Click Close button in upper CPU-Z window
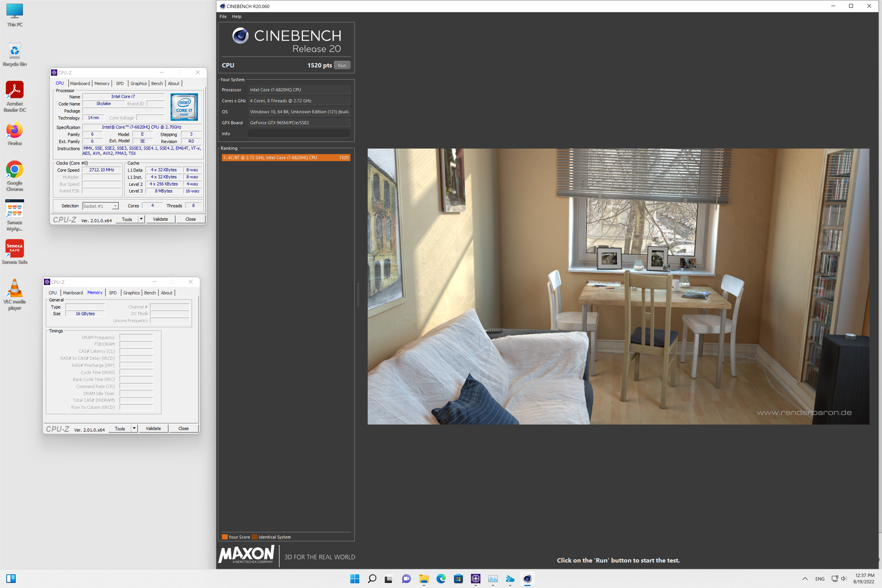Viewport: 882px width, 588px height. click(191, 219)
